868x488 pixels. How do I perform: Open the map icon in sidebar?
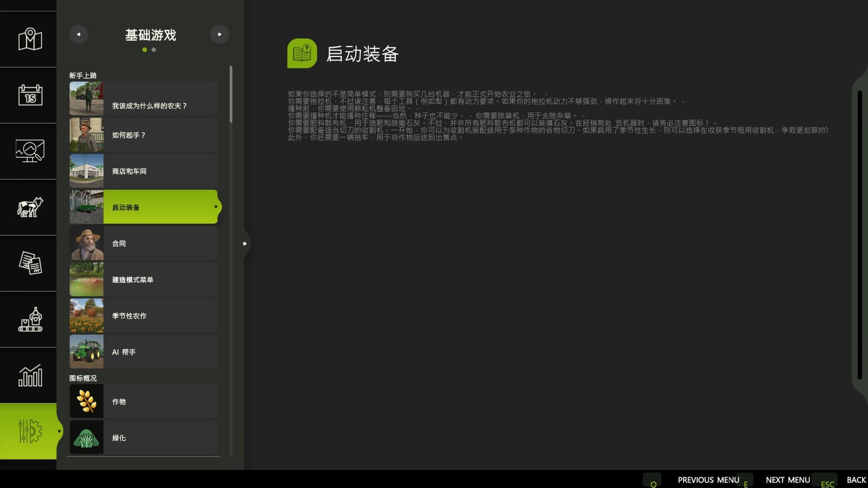(30, 39)
